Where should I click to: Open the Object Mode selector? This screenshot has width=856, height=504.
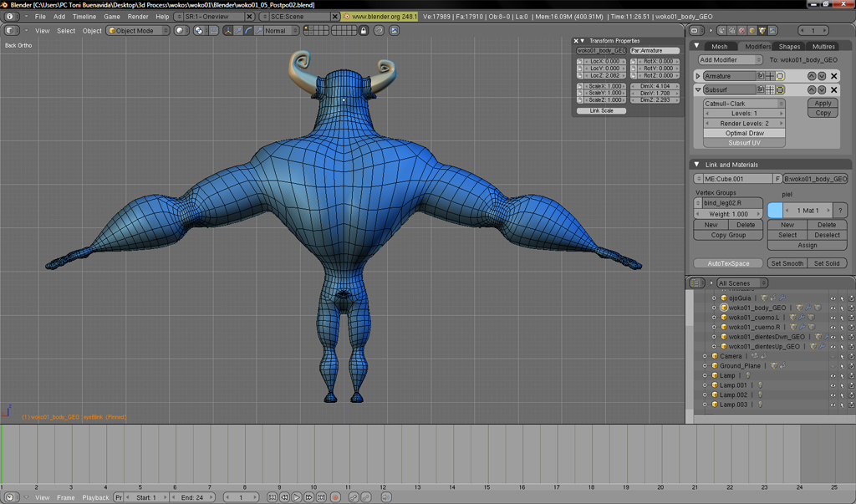pos(138,31)
